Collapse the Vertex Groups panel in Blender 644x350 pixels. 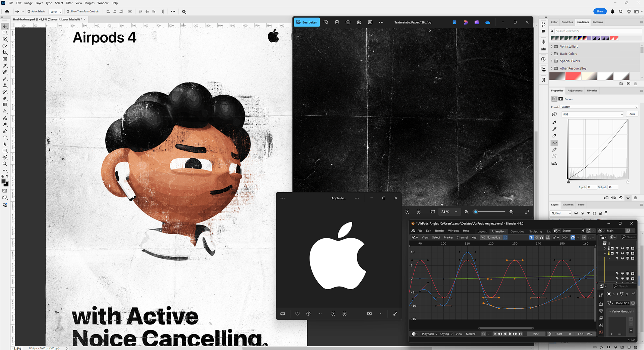[609, 311]
